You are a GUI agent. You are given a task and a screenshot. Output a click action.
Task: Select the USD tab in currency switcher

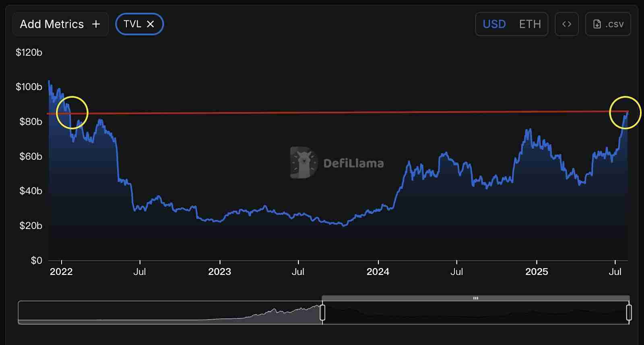[494, 24]
